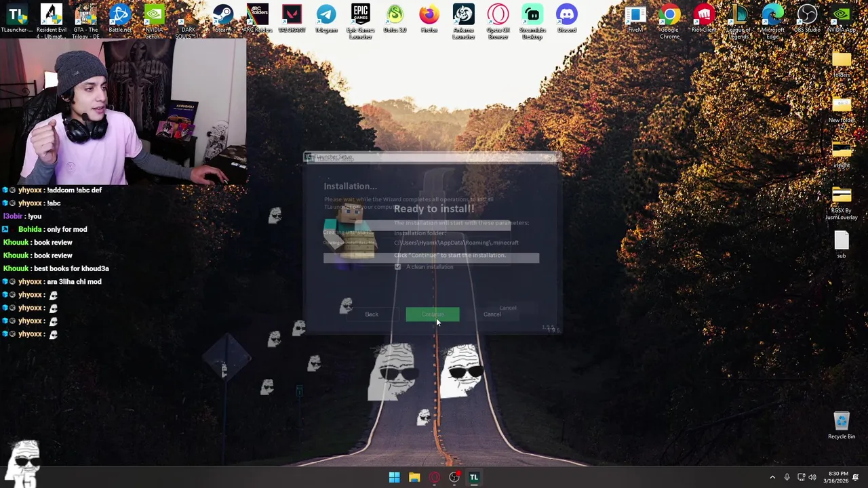Open the Resident Evil 4 desktop shortcut

(x=51, y=21)
